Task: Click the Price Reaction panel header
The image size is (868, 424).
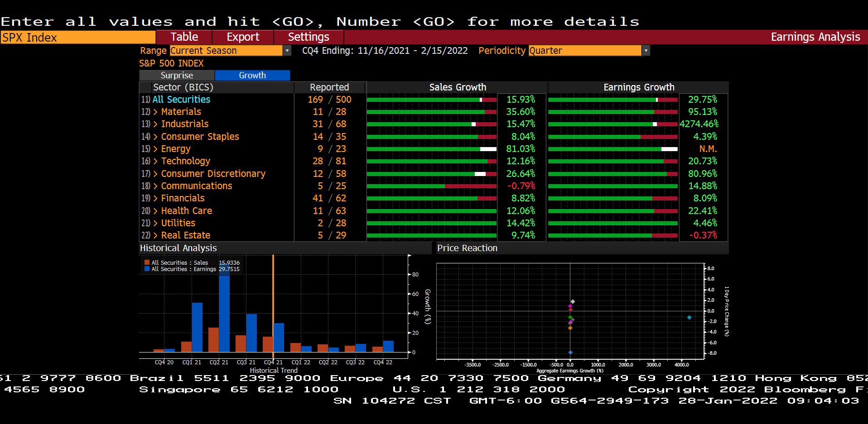Action: click(583, 248)
